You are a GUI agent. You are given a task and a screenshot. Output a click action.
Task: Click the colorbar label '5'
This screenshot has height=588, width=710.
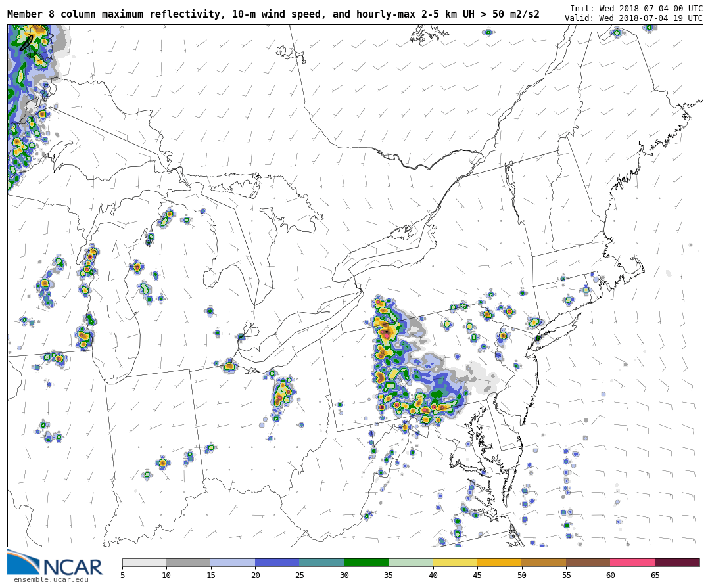click(122, 575)
